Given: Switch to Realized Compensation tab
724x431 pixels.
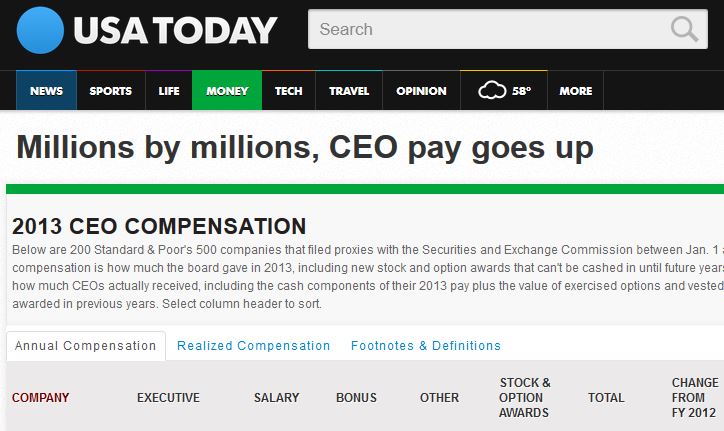Looking at the screenshot, I should pos(253,346).
